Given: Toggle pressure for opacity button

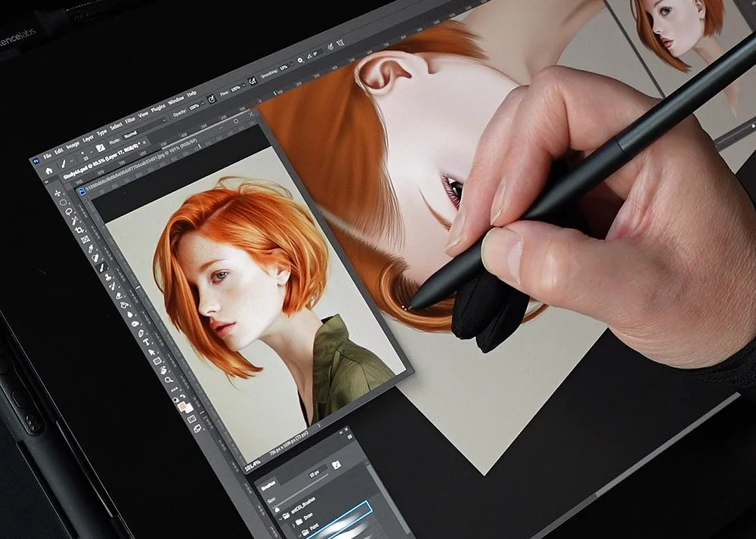Looking at the screenshot, I should pos(212,99).
